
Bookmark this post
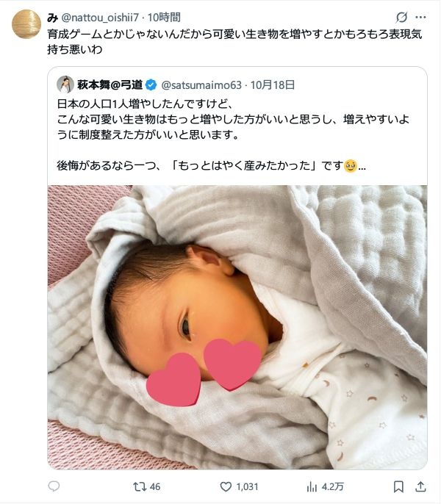398,486
